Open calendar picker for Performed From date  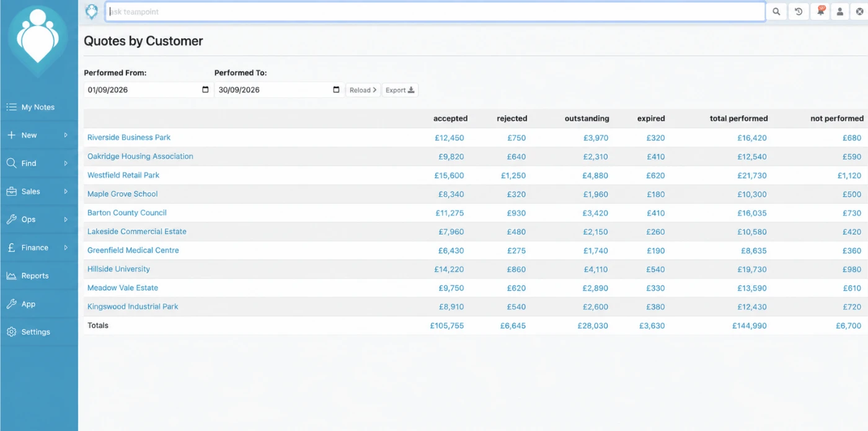pyautogui.click(x=205, y=90)
